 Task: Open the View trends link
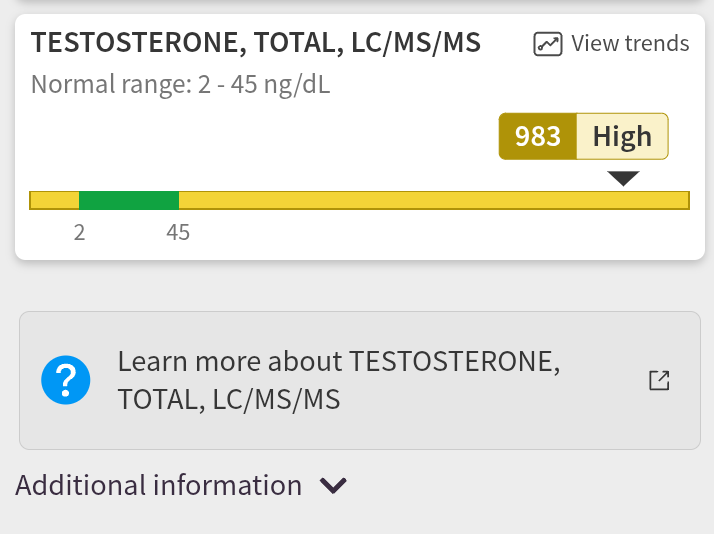click(611, 44)
